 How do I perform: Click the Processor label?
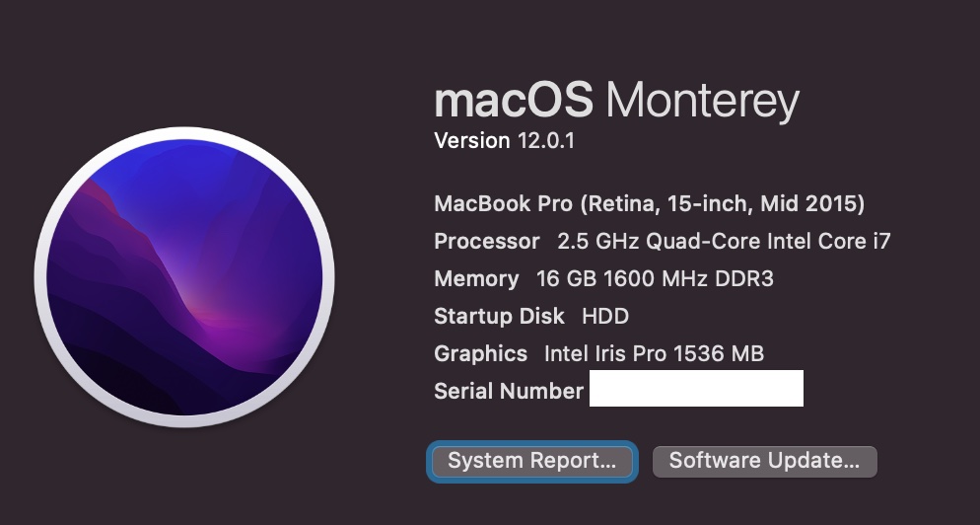pyautogui.click(x=487, y=242)
